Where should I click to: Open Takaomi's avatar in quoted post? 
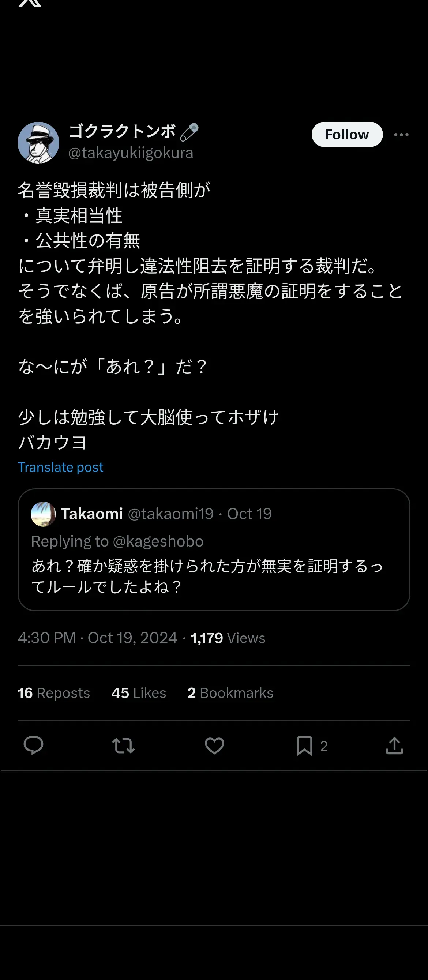point(43,514)
